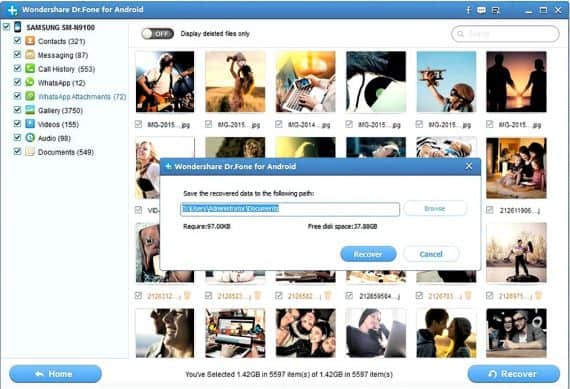Viewport: 570px width, 389px height.
Task: Click the couple at sunset thumbnail
Action: tap(516, 82)
